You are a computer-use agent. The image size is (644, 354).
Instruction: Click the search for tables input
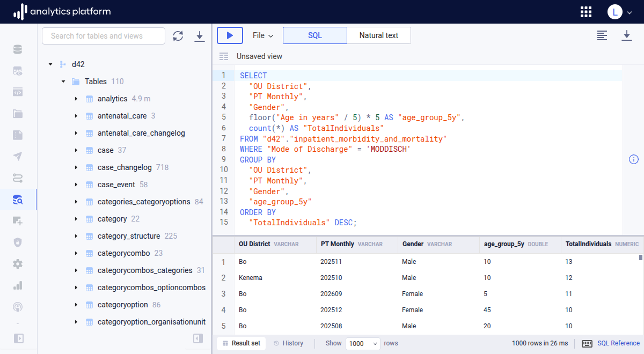tap(104, 36)
